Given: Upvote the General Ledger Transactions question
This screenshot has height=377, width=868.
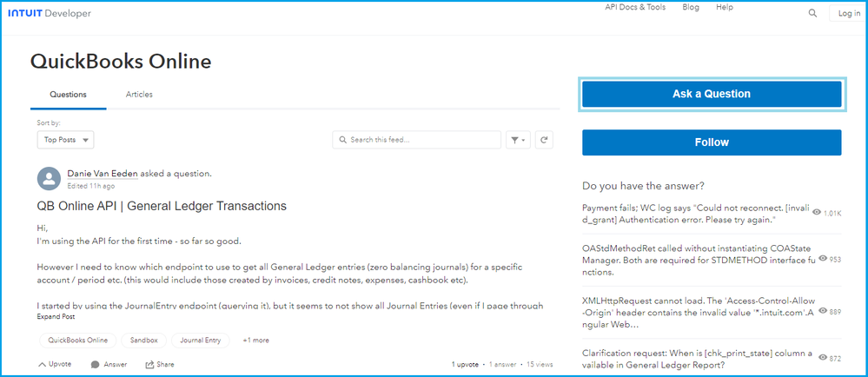Looking at the screenshot, I should point(55,364).
